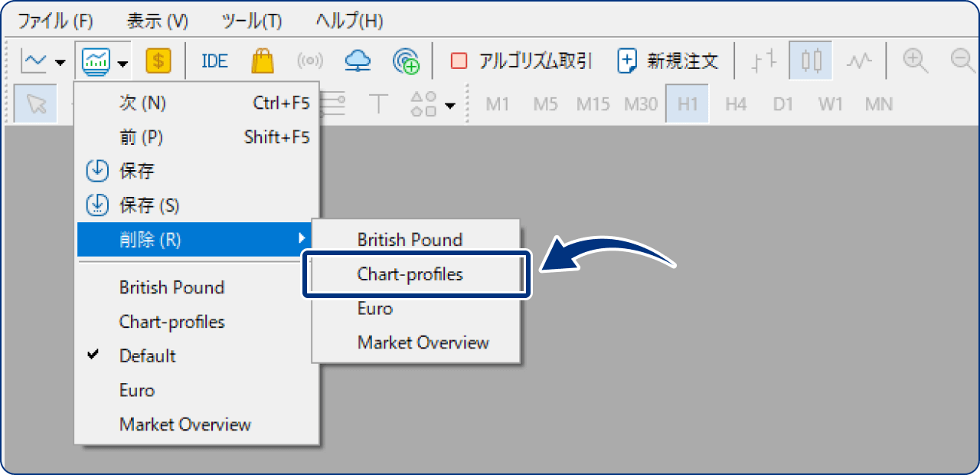Switch to line chart icon
The width and height of the screenshot is (980, 475).
(x=859, y=61)
